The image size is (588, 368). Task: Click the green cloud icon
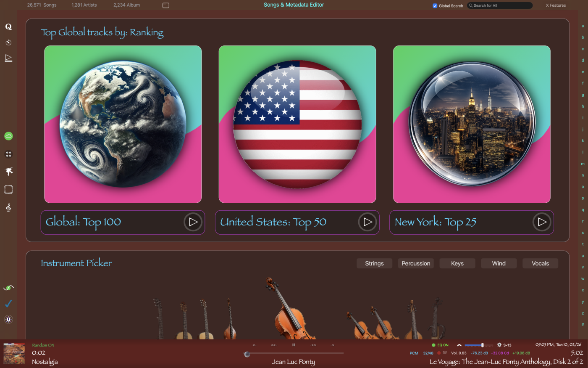point(8,136)
